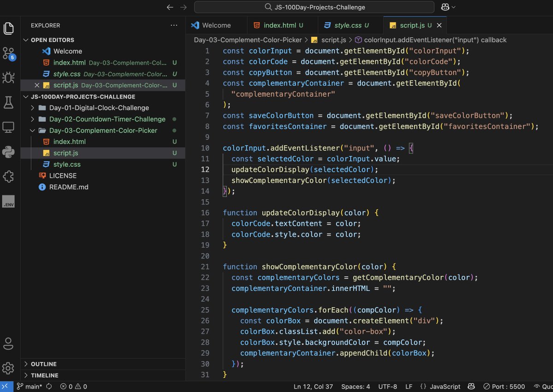
Task: Change file encoding UTF-8
Action: [x=387, y=386]
